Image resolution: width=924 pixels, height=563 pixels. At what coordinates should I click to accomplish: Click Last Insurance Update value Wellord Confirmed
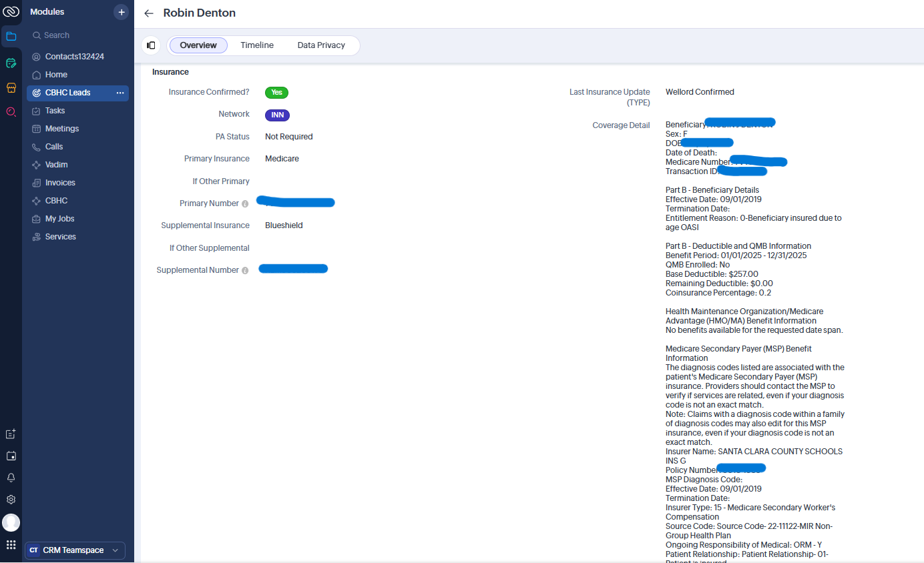(700, 92)
